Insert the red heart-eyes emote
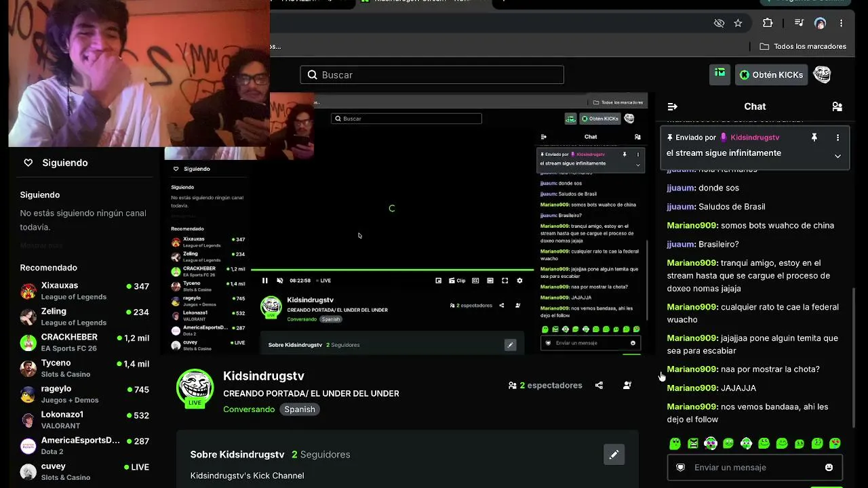This screenshot has height=488, width=868. tap(835, 443)
